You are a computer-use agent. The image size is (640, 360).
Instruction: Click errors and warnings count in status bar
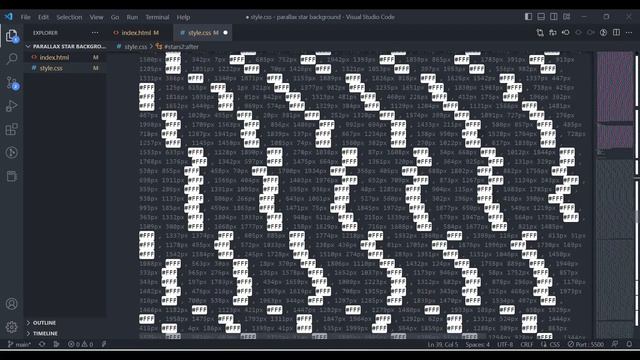pos(80,344)
